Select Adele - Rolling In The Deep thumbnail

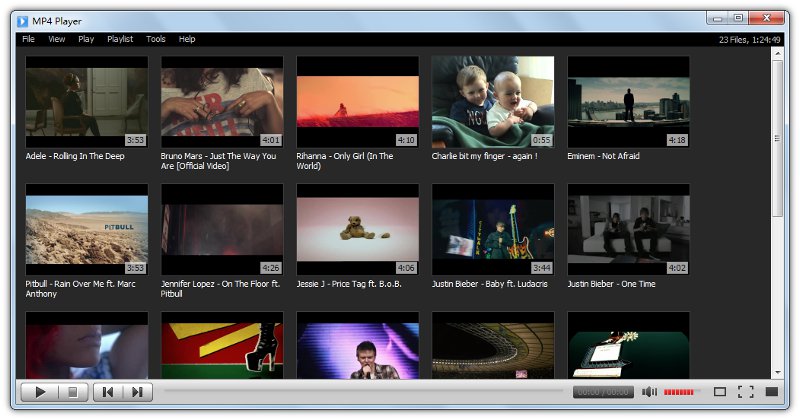click(87, 102)
